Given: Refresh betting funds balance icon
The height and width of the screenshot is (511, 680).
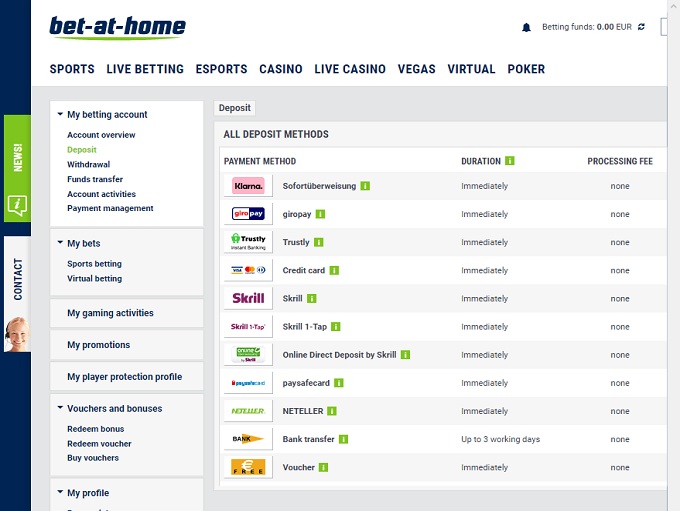Looking at the screenshot, I should point(641,27).
